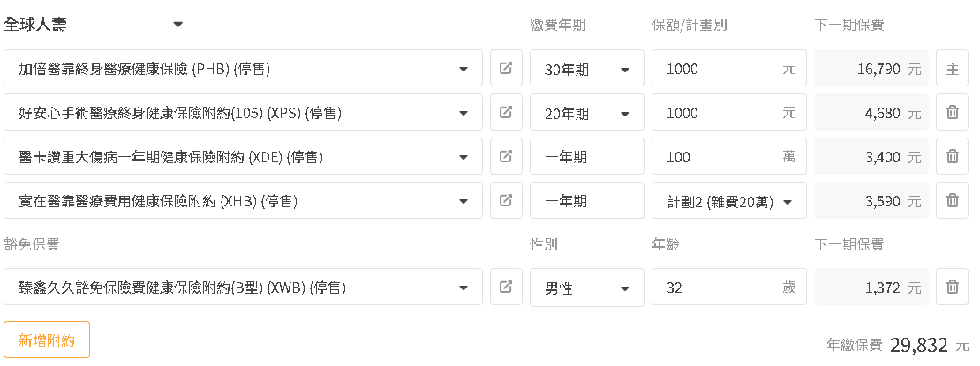Open external link for 加倍醫靠 PHB policy
The image size is (980, 366).
(506, 68)
